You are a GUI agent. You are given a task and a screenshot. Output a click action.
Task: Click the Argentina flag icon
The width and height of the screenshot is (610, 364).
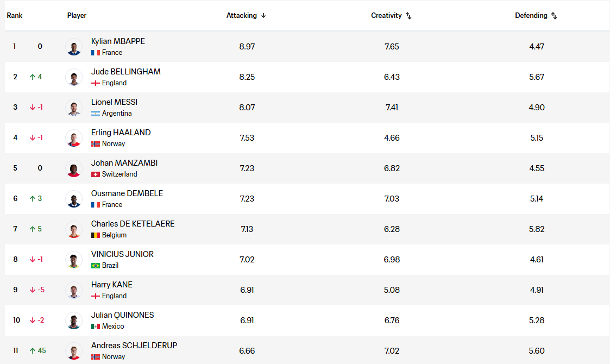[x=95, y=114]
